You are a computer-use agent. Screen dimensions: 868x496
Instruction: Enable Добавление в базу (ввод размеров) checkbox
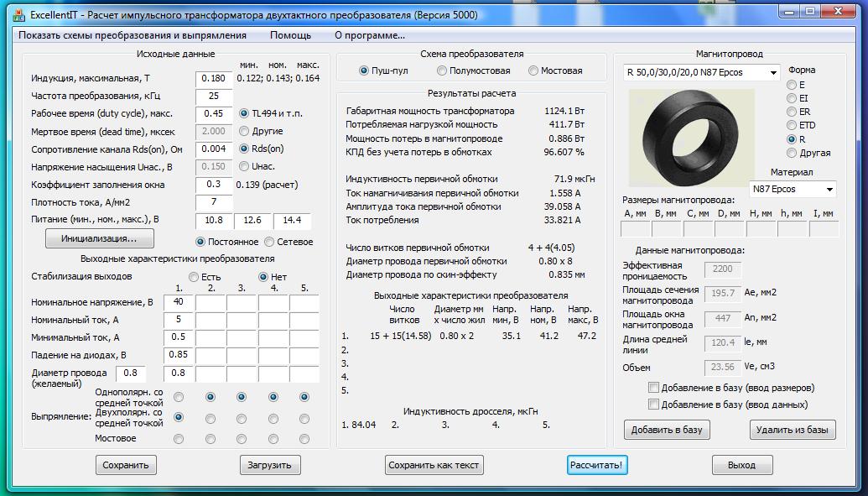point(653,388)
